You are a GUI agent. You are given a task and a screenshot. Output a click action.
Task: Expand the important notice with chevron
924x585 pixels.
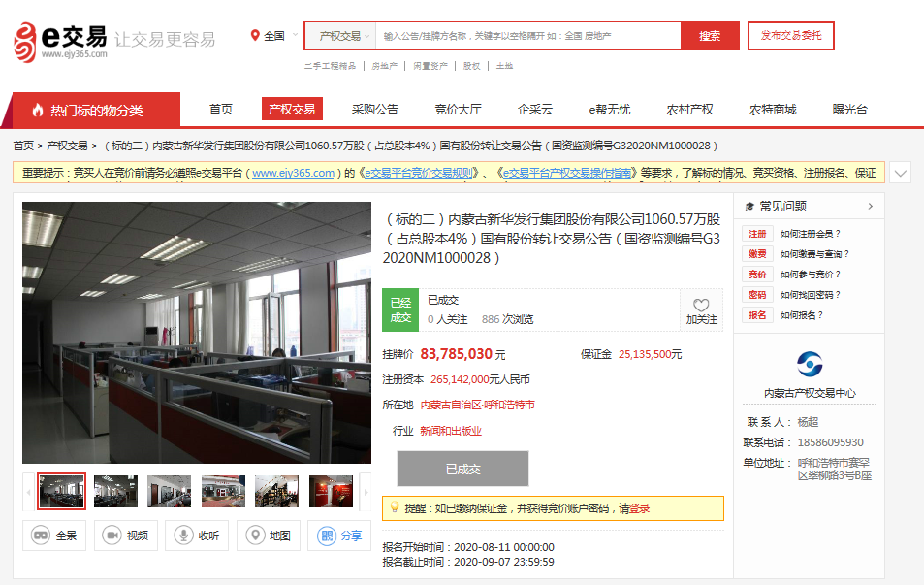(x=900, y=173)
